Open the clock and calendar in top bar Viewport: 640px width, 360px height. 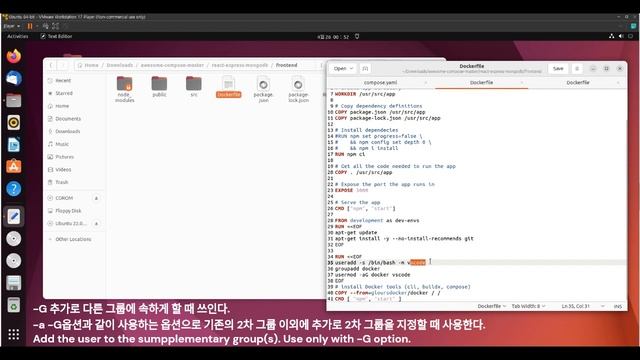click(x=333, y=37)
